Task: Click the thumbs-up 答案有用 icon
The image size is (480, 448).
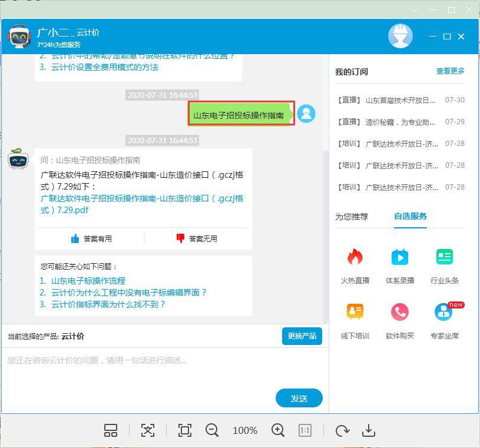Action: click(x=75, y=238)
